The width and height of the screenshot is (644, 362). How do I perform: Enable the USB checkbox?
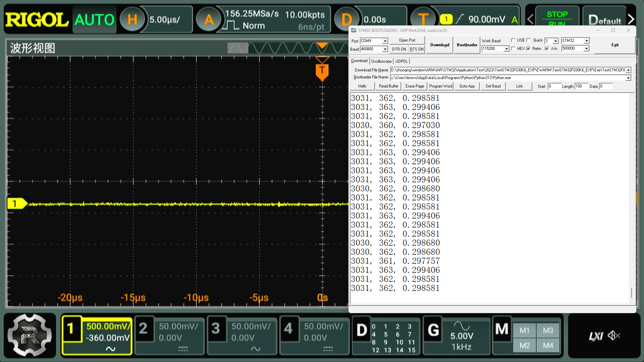pyautogui.click(x=513, y=40)
